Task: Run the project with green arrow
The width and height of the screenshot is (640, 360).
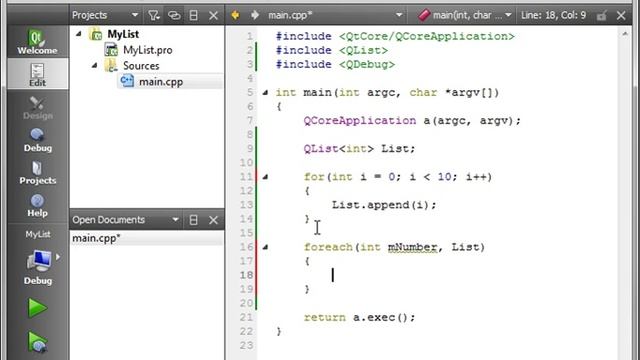Action: pos(38,308)
